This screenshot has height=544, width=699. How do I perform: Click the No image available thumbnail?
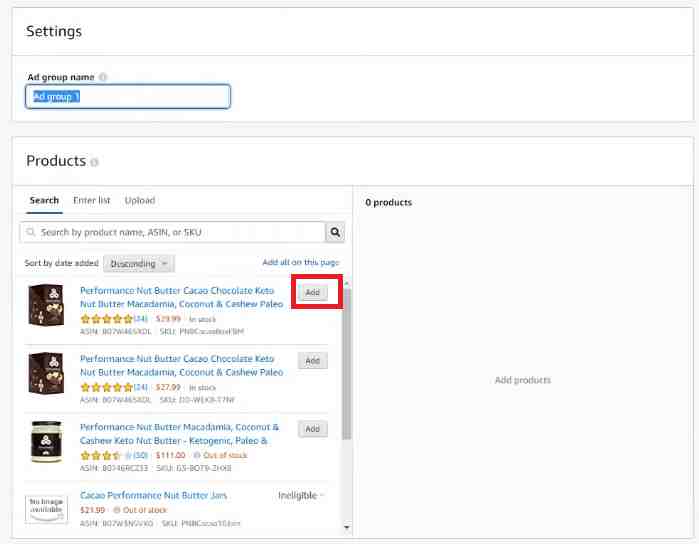pos(46,509)
